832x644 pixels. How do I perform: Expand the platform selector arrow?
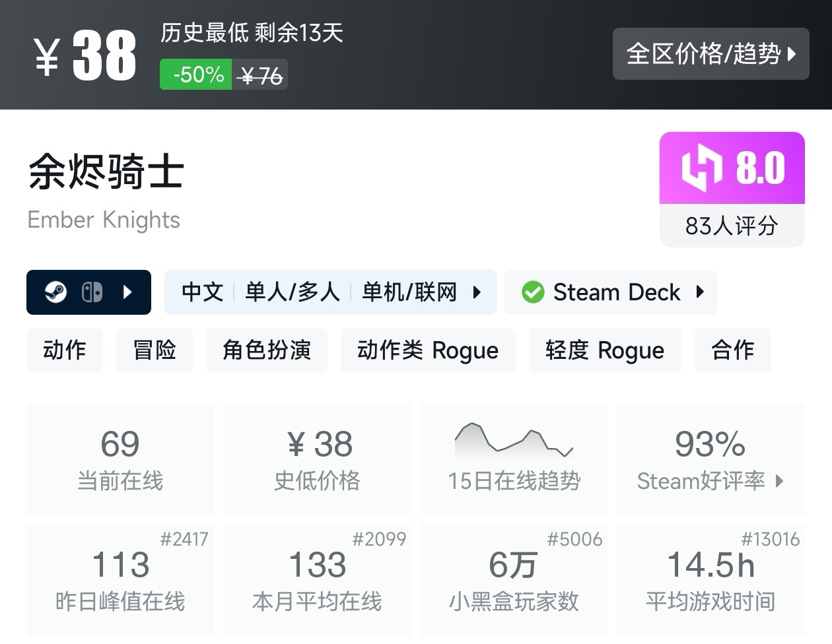click(128, 292)
